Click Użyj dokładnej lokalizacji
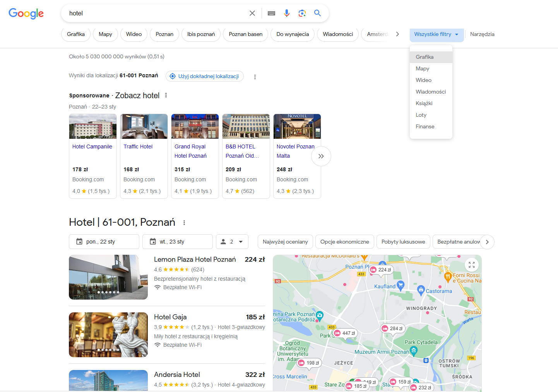Image resolution: width=558 pixels, height=392 pixels. (204, 76)
